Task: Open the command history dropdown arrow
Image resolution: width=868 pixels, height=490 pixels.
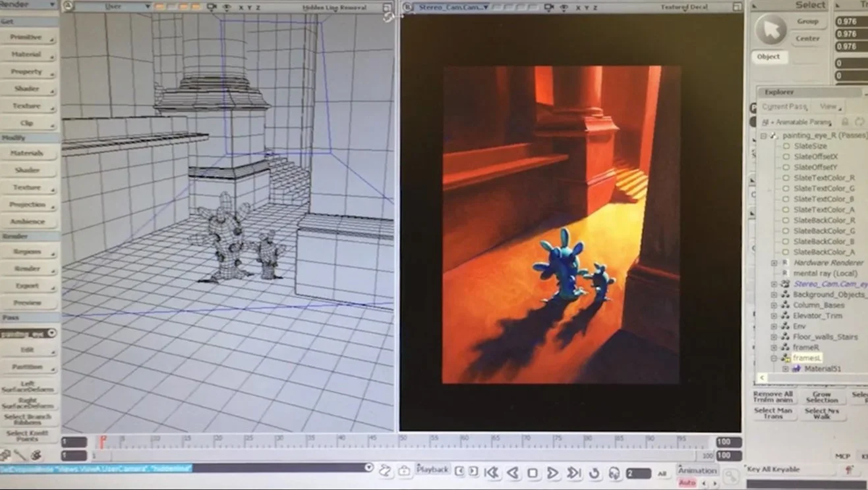Action: [368, 468]
